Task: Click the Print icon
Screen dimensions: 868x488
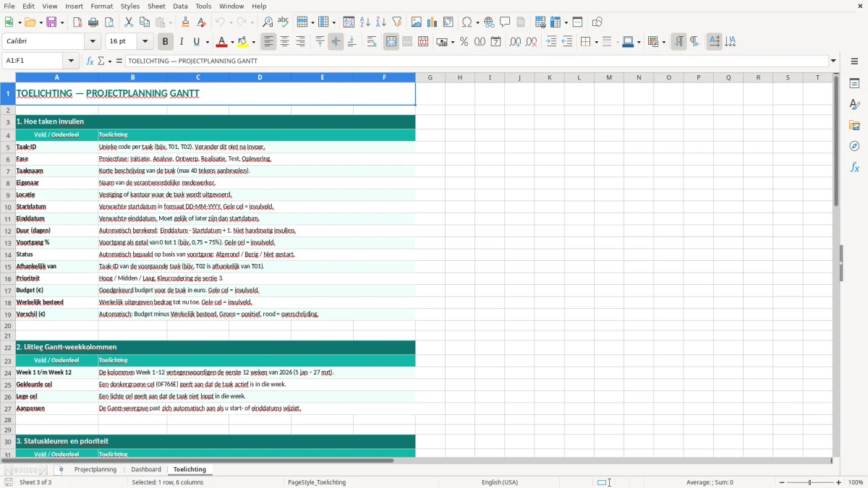Action: 93,22
